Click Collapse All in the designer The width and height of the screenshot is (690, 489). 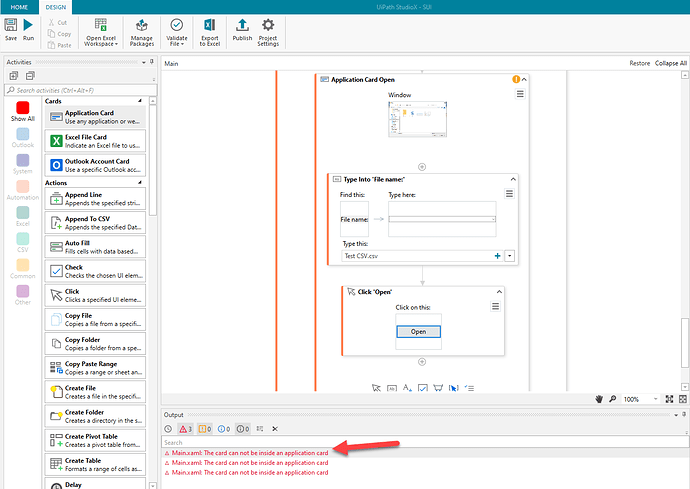click(x=671, y=63)
